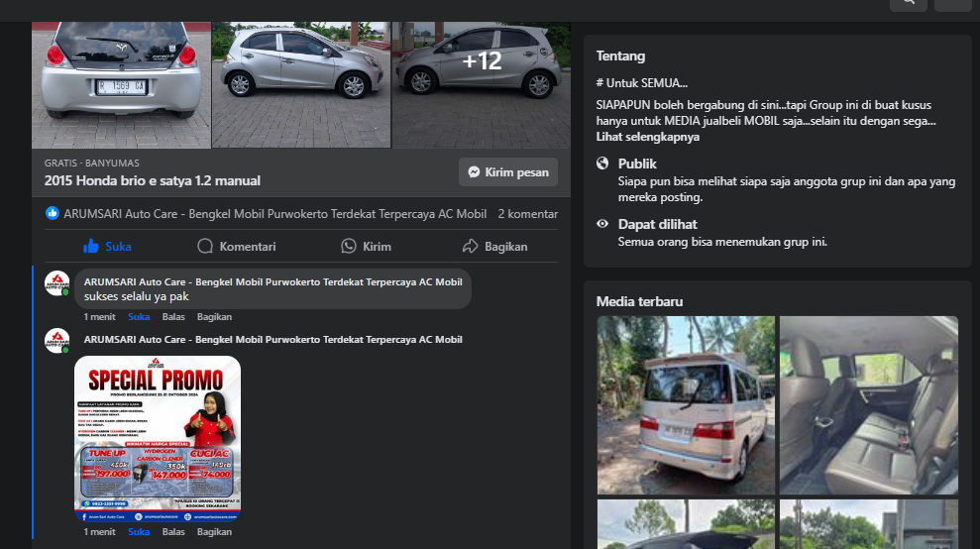The height and width of the screenshot is (549, 980).
Task: Share the 'sukses selalu ya pak' comment via Bagikan
Action: click(214, 317)
